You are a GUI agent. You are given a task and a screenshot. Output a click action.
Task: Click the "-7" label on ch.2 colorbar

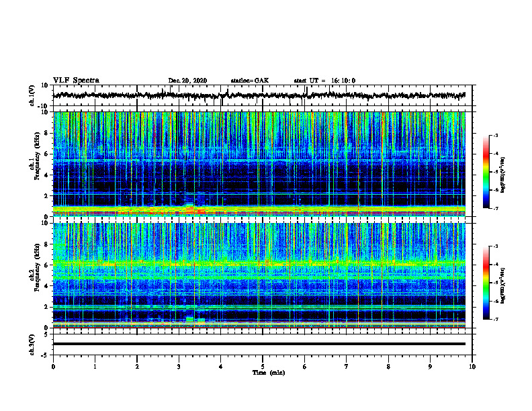(496, 319)
